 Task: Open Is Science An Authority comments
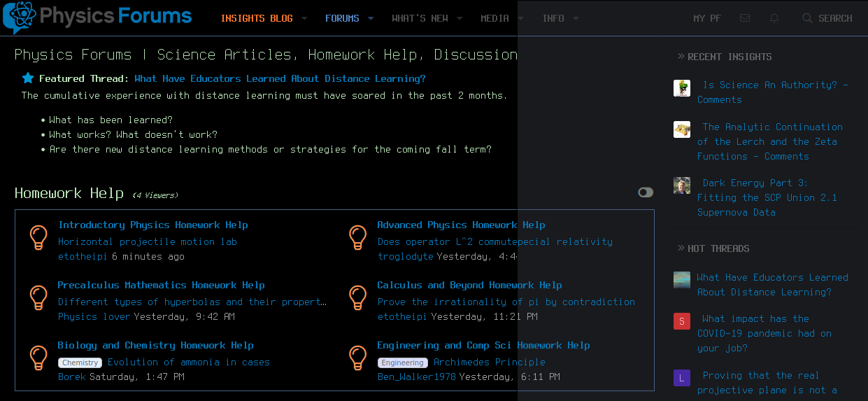point(773,92)
